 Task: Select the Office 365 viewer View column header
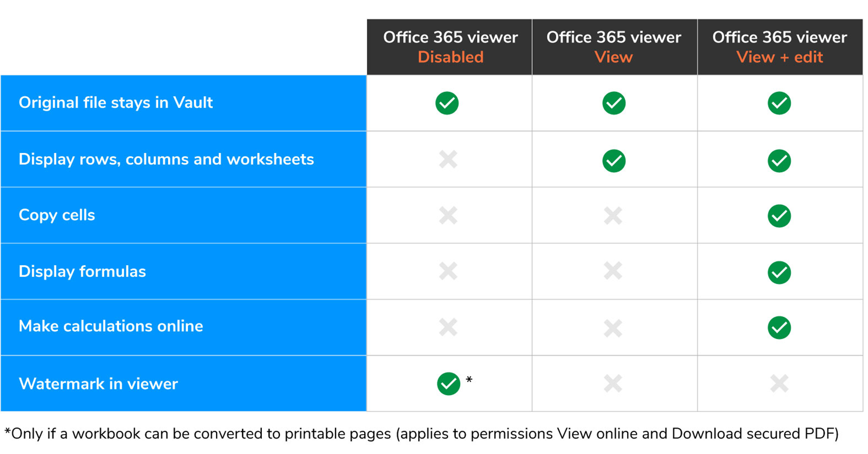pos(615,47)
